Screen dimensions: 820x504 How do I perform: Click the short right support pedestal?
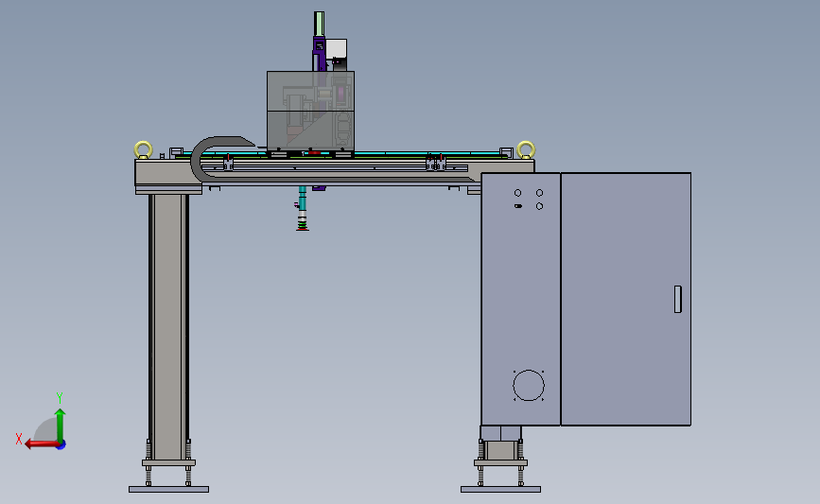(500, 449)
